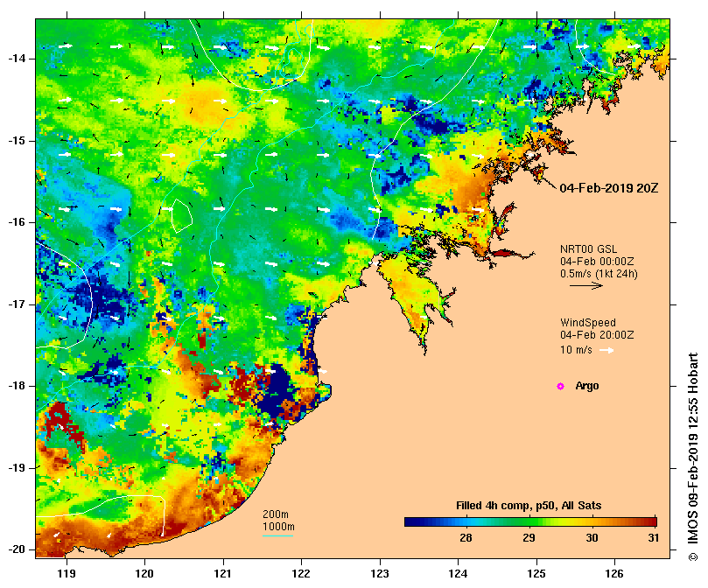Screen dimensions: 708x588
Task: Click the longitude axis label 121
Action: 223,574
